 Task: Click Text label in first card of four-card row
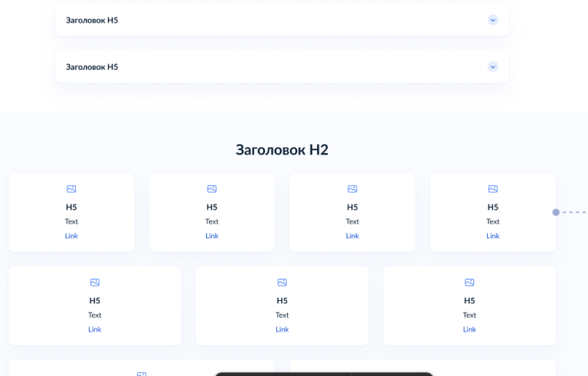tap(71, 221)
